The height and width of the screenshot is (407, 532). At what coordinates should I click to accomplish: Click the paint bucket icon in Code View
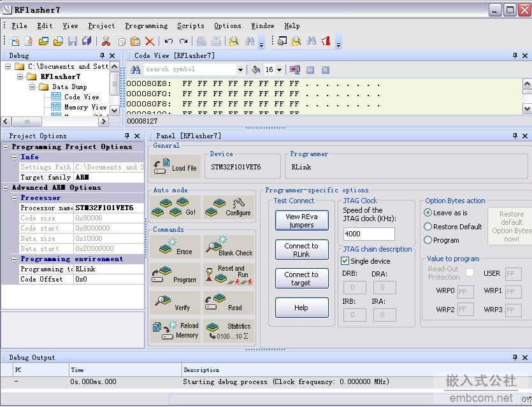tap(256, 70)
